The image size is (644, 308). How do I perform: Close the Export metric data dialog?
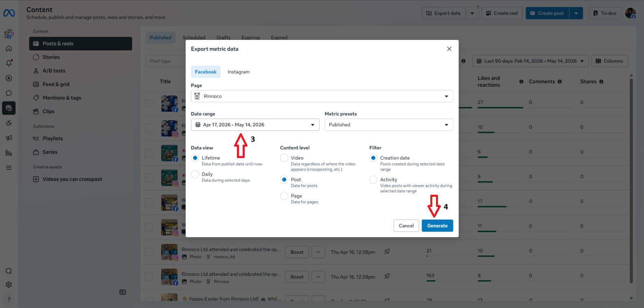click(x=449, y=49)
